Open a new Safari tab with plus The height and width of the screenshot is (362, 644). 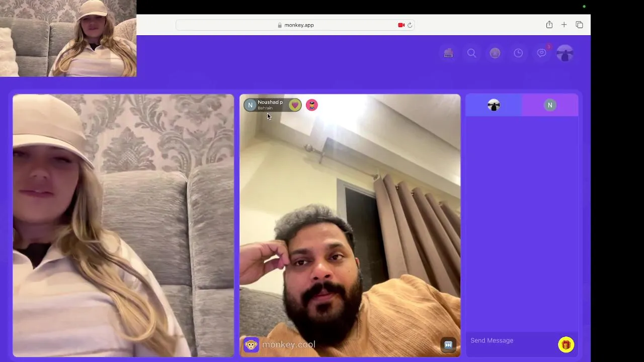tap(564, 25)
